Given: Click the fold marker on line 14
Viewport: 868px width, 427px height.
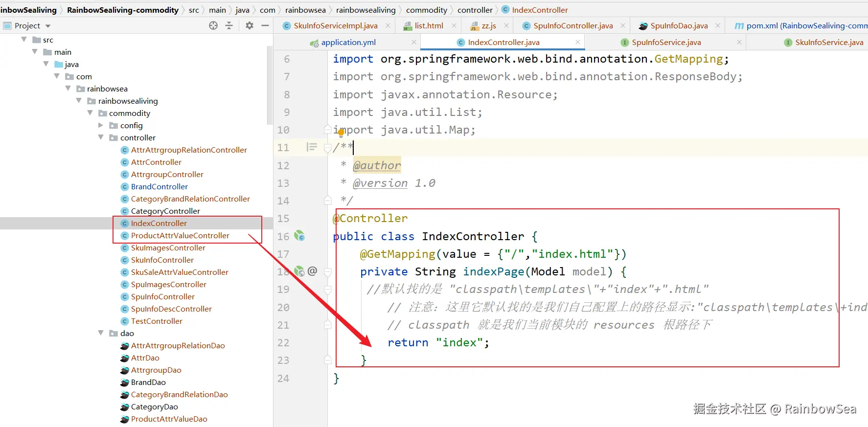Looking at the screenshot, I should [x=328, y=200].
